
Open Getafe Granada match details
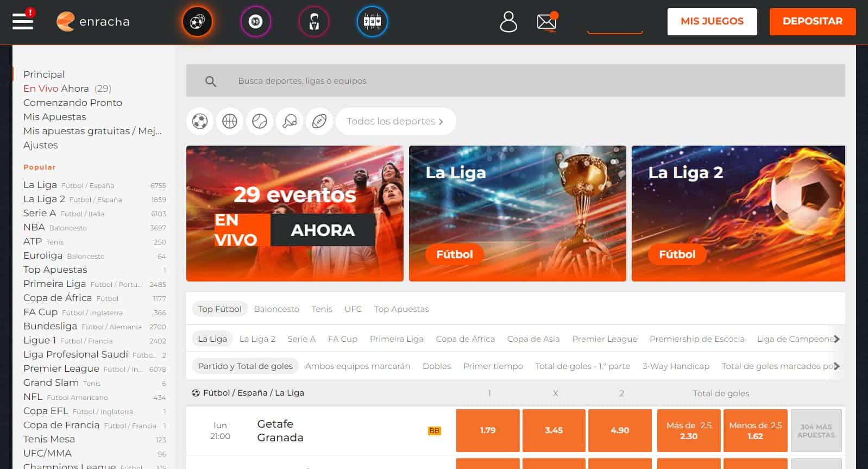(280, 430)
